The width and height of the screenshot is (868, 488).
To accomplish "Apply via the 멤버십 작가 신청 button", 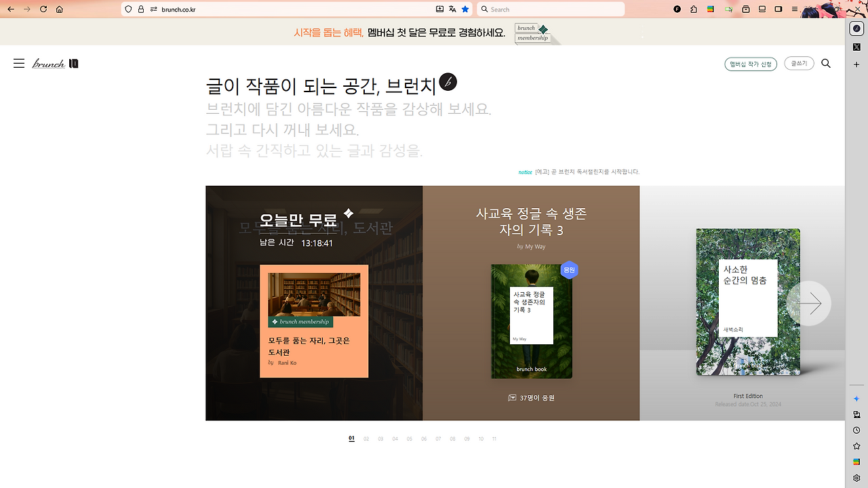I will pyautogui.click(x=751, y=63).
